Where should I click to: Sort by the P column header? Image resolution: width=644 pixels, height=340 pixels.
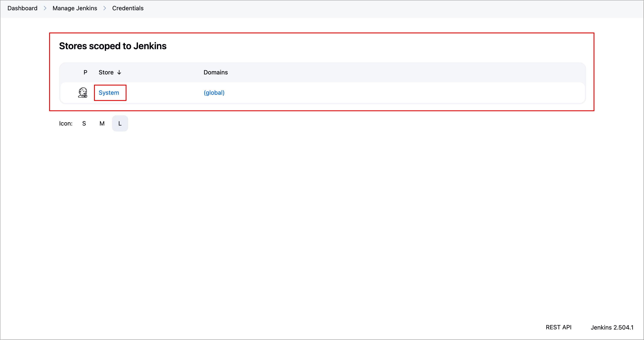85,72
